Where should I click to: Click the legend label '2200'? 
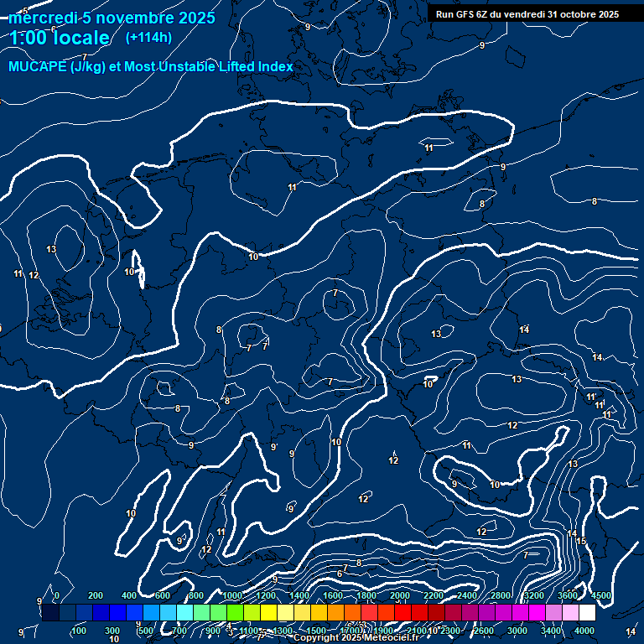(434, 595)
